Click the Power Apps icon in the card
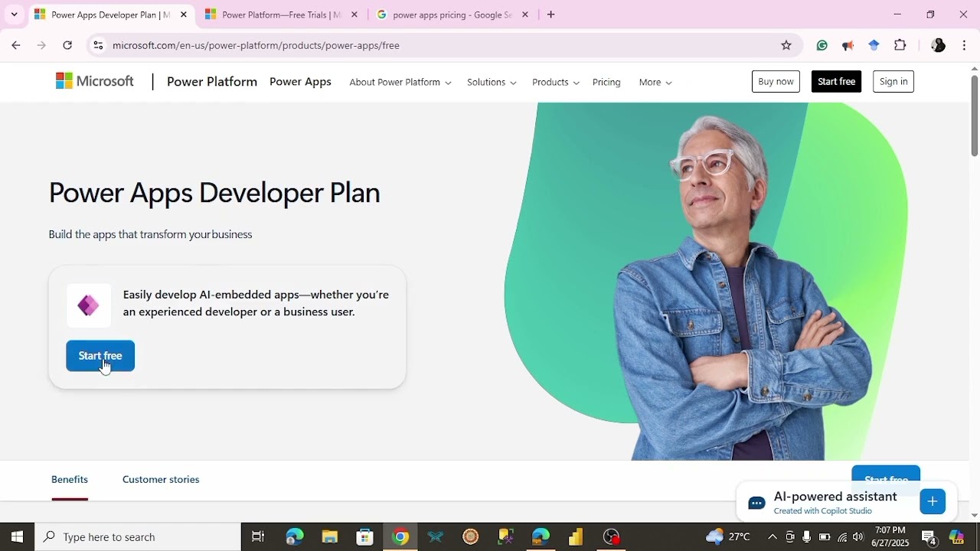Screen dimensions: 980x551 coord(89,305)
